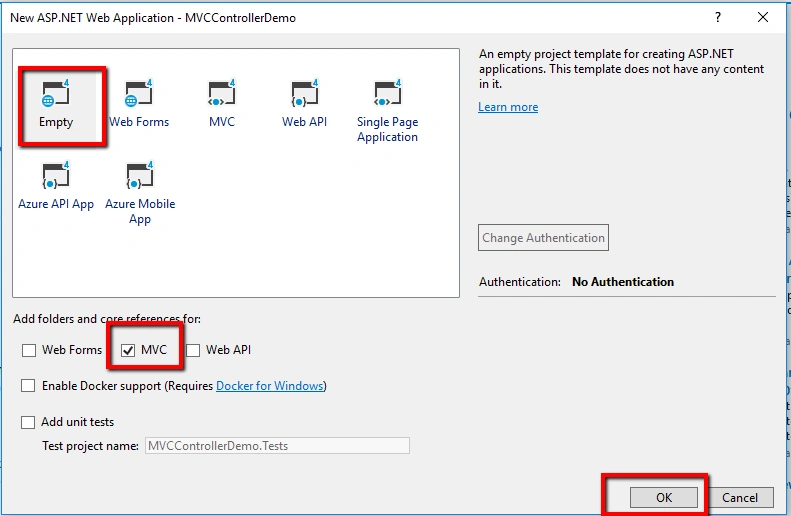
Task: Enable Docker support checkbox
Action: (28, 386)
